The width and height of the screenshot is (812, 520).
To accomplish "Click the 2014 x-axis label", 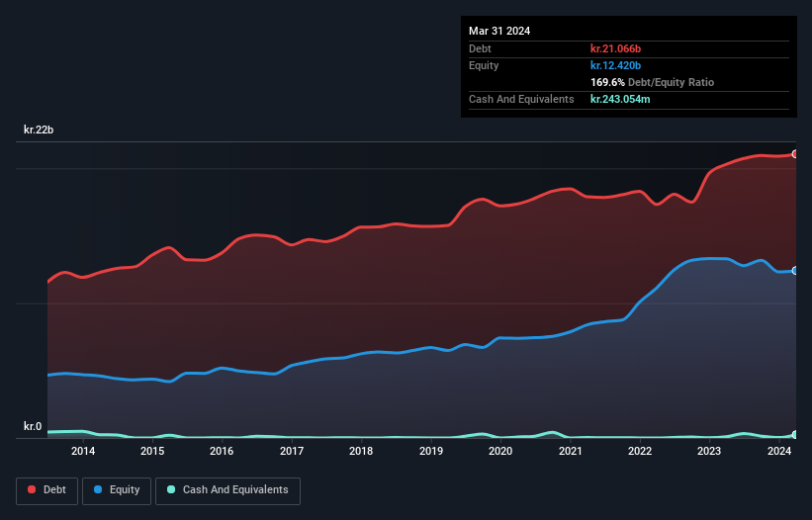I will pos(83,451).
